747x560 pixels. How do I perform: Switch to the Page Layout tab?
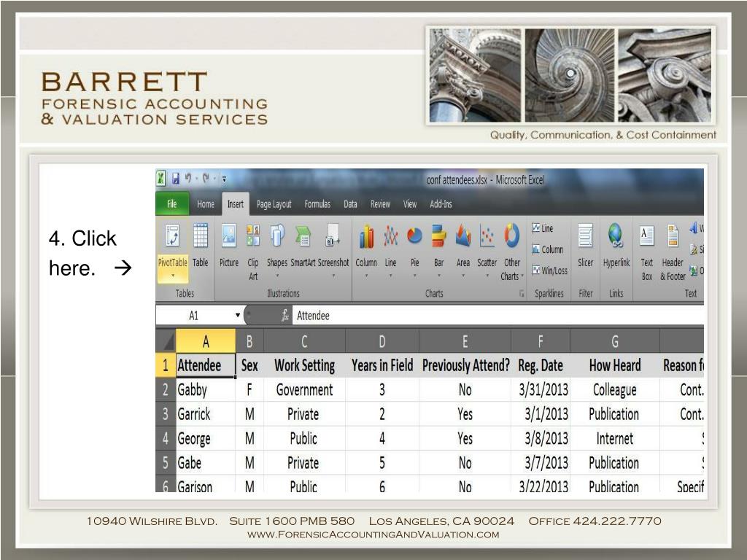click(x=274, y=204)
